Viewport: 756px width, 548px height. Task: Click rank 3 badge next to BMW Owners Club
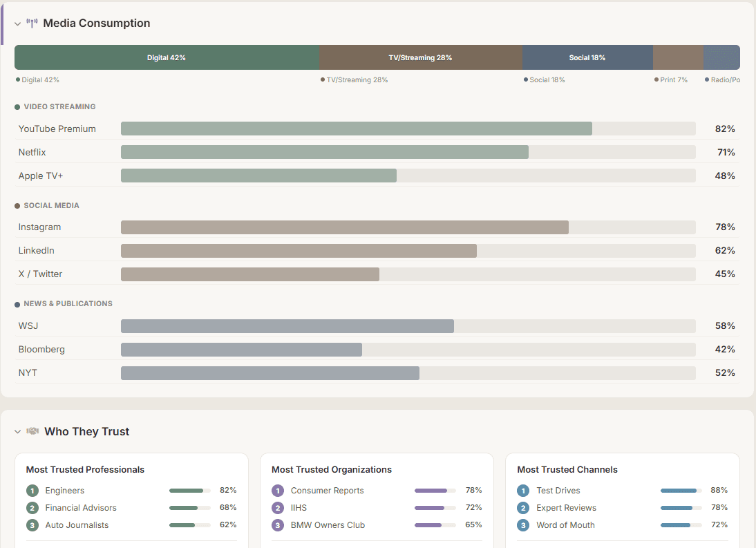[278, 525]
